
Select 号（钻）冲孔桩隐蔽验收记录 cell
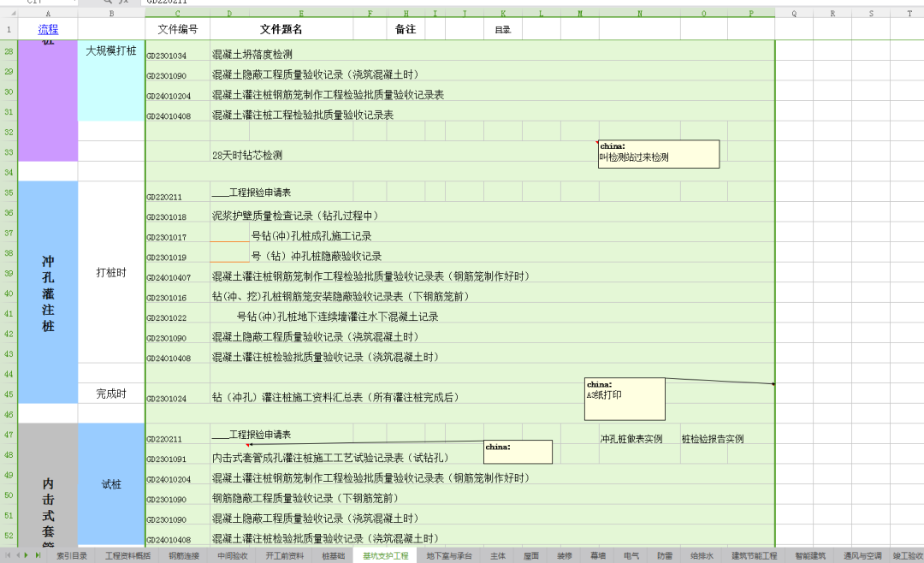point(317,256)
